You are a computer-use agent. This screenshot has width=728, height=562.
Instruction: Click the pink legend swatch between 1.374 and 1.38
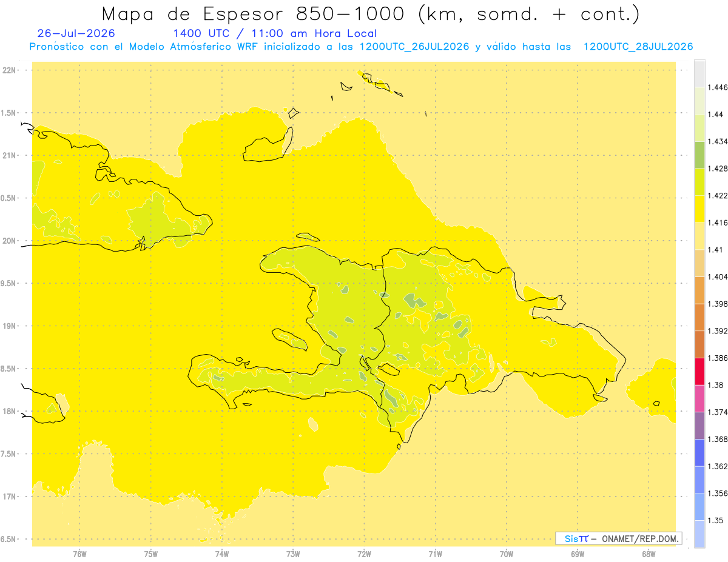699,398
